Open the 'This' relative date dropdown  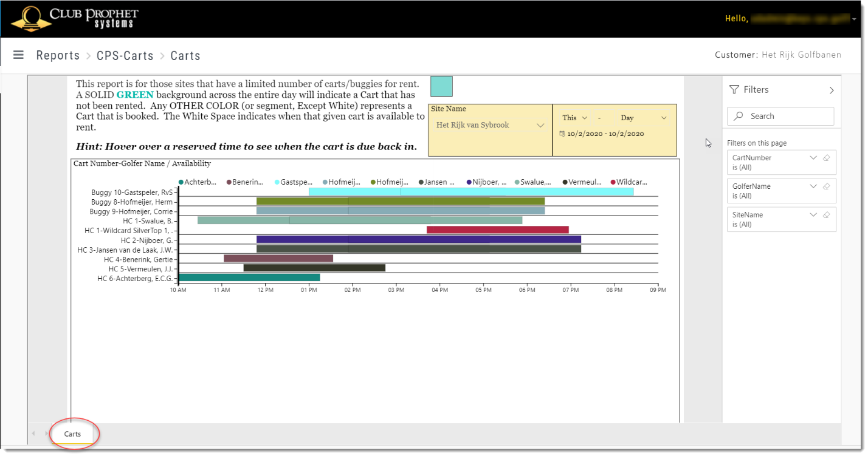coord(574,118)
